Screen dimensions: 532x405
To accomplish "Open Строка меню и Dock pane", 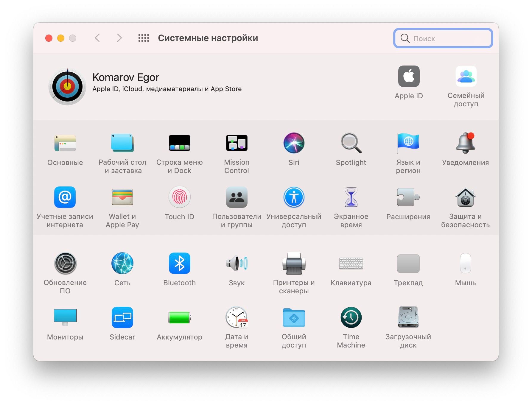I will [179, 143].
